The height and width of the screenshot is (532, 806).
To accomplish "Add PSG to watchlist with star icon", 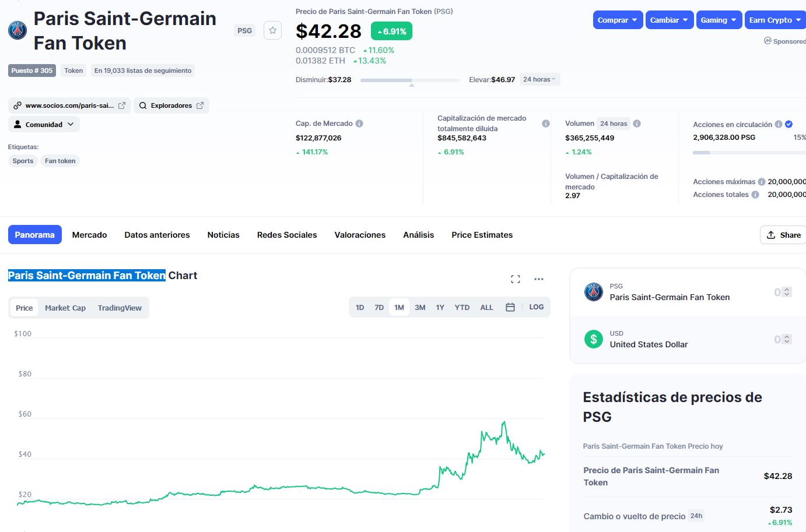I will 272,30.
